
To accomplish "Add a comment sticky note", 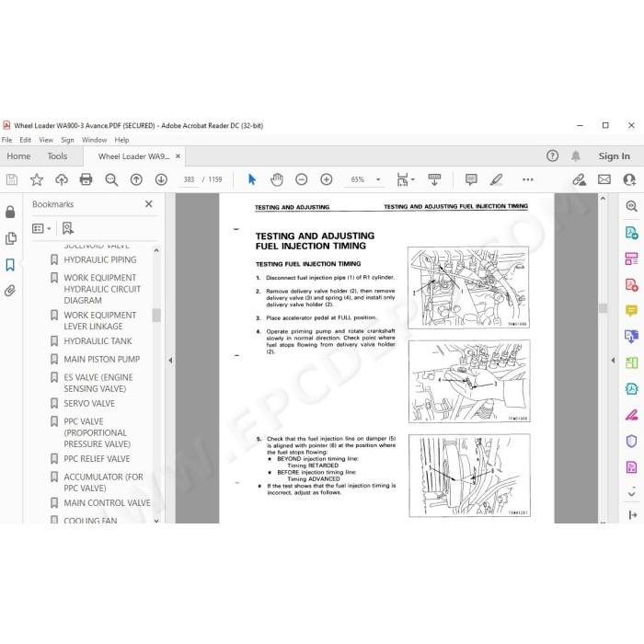I will (471, 179).
